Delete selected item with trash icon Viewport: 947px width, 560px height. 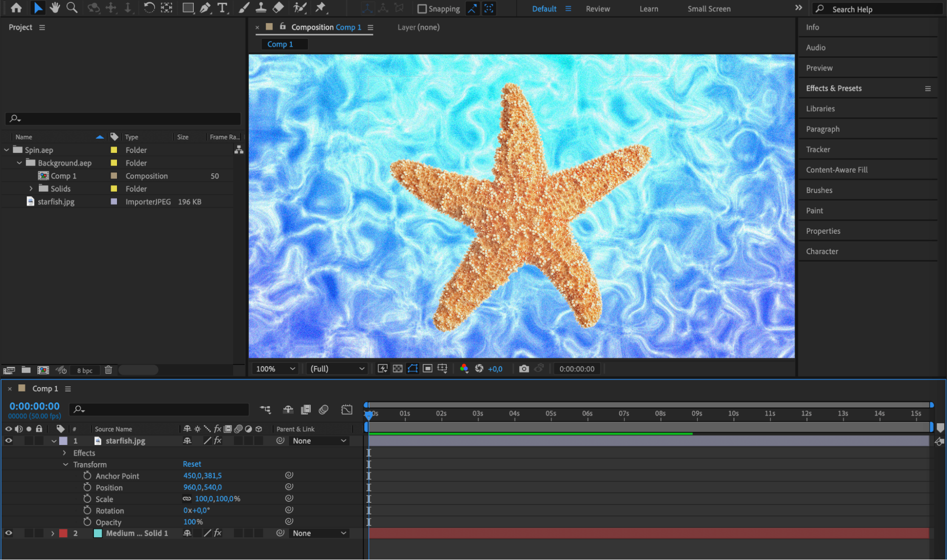tap(108, 370)
